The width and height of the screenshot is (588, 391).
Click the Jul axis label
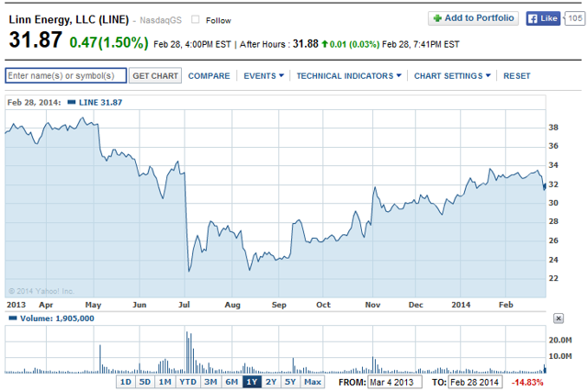[184, 305]
